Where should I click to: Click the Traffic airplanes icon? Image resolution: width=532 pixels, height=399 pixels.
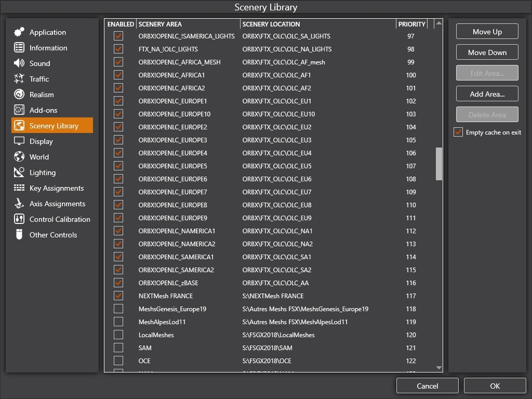click(19, 79)
